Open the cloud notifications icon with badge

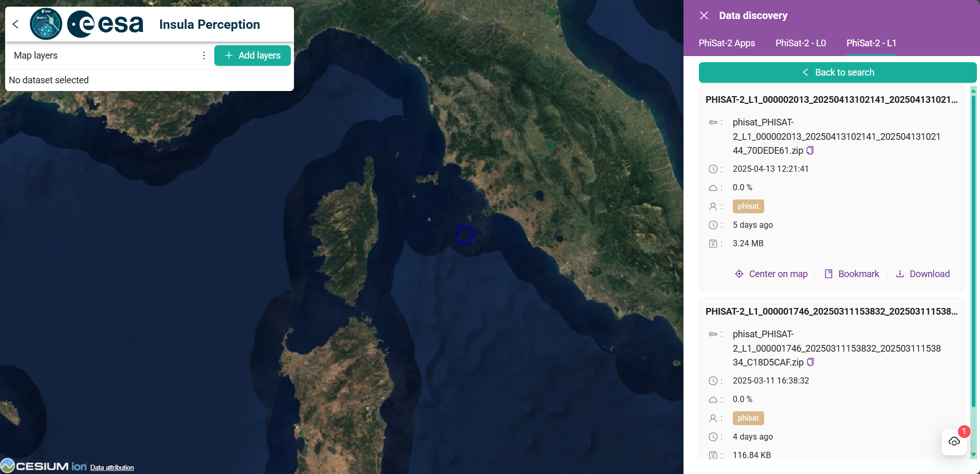tap(954, 442)
